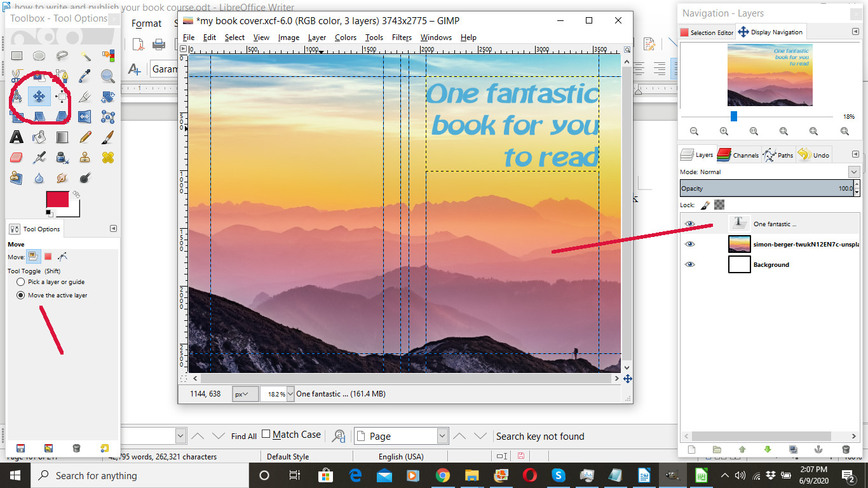Open the layer Mode dropdown
This screenshot has width=868, height=488.
pyautogui.click(x=853, y=172)
